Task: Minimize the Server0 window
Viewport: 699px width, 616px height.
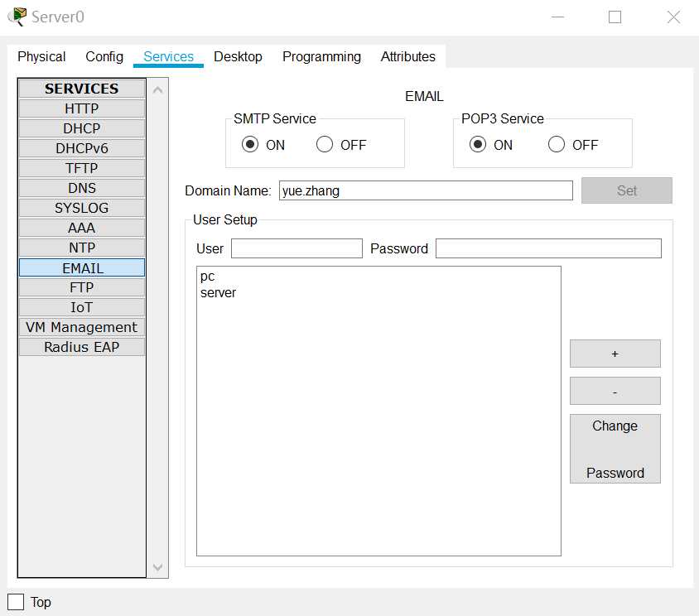Action: point(557,17)
